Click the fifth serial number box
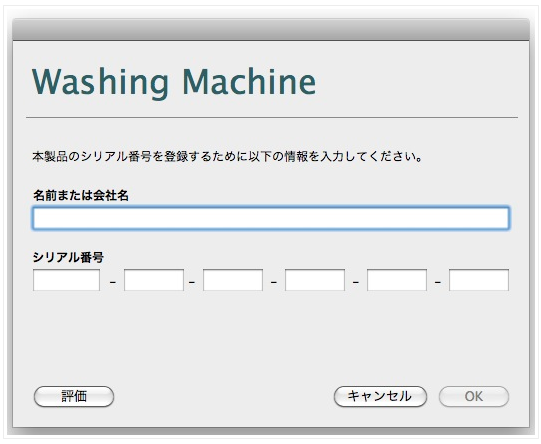Image resolution: width=541 pixels, height=444 pixels. click(397, 280)
